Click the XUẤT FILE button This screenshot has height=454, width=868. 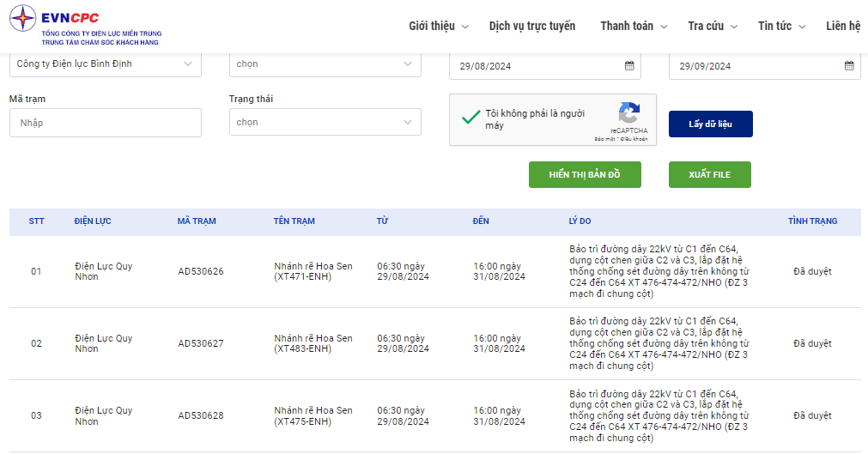pyautogui.click(x=709, y=174)
